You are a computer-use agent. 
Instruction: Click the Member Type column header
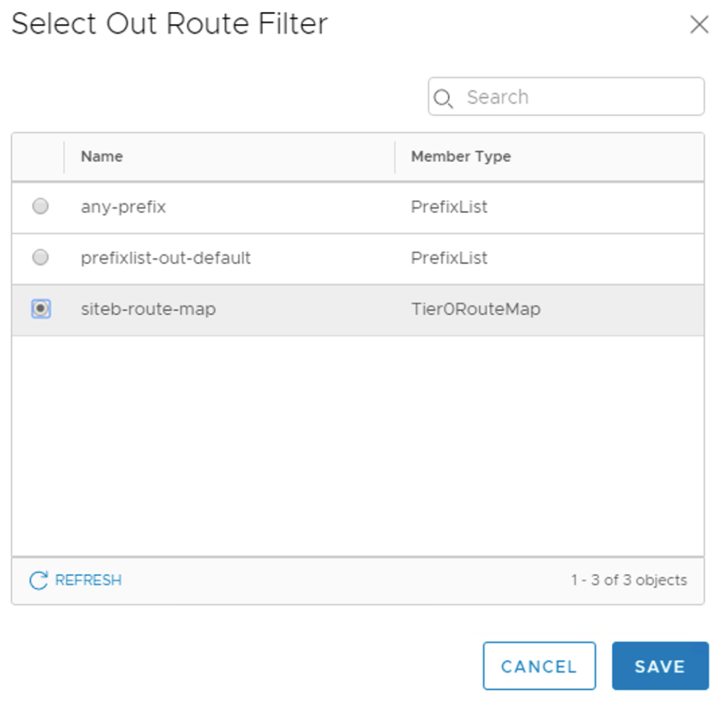tap(460, 156)
